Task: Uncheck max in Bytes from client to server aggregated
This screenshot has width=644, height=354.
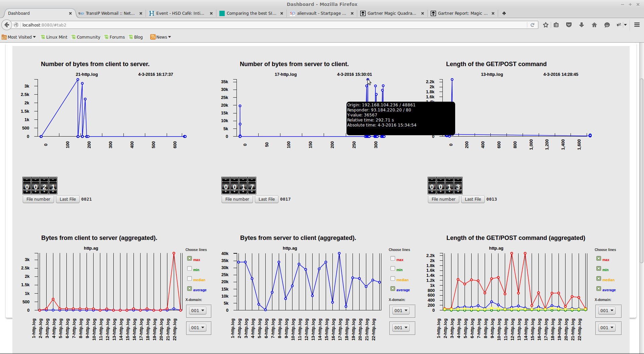Action: pos(190,258)
